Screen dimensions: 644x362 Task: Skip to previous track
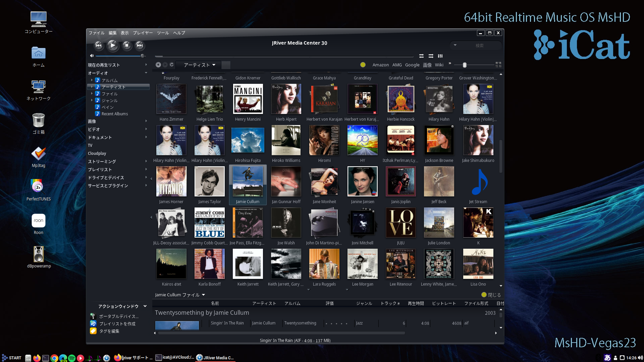(98, 45)
